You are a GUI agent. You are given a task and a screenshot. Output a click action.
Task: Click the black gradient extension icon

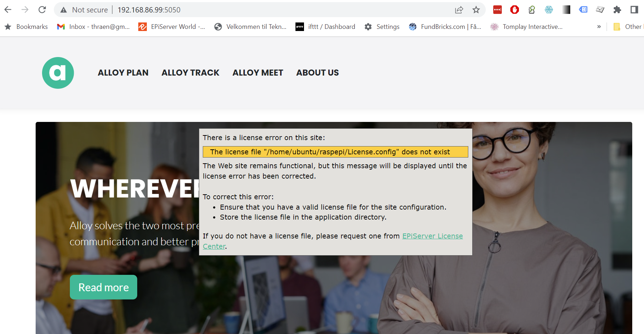click(x=566, y=10)
